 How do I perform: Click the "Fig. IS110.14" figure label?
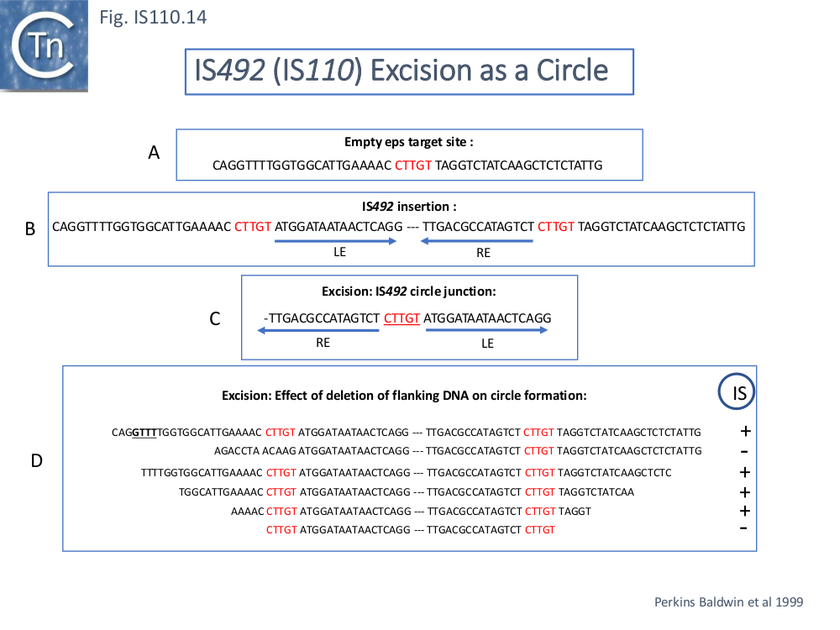[x=153, y=16]
